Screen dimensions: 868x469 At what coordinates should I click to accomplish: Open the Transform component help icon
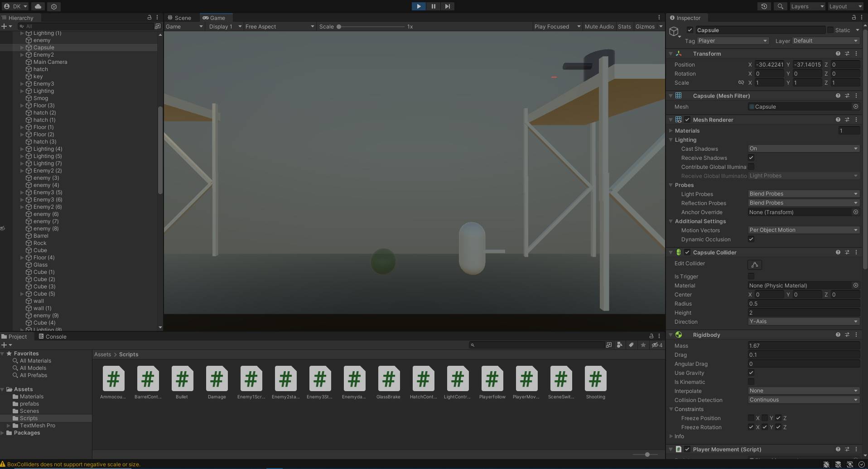(838, 53)
